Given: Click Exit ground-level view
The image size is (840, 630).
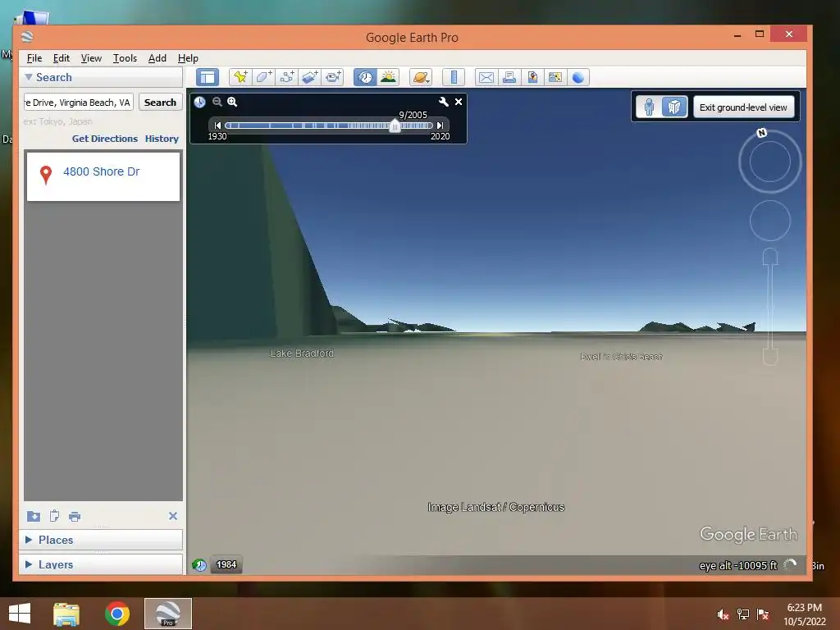Looking at the screenshot, I should coord(743,107).
